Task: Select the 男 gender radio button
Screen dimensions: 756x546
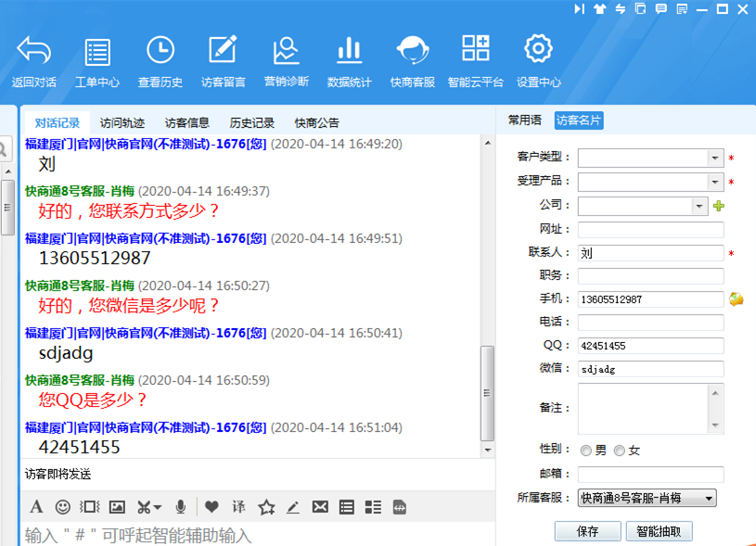Action: [x=586, y=451]
